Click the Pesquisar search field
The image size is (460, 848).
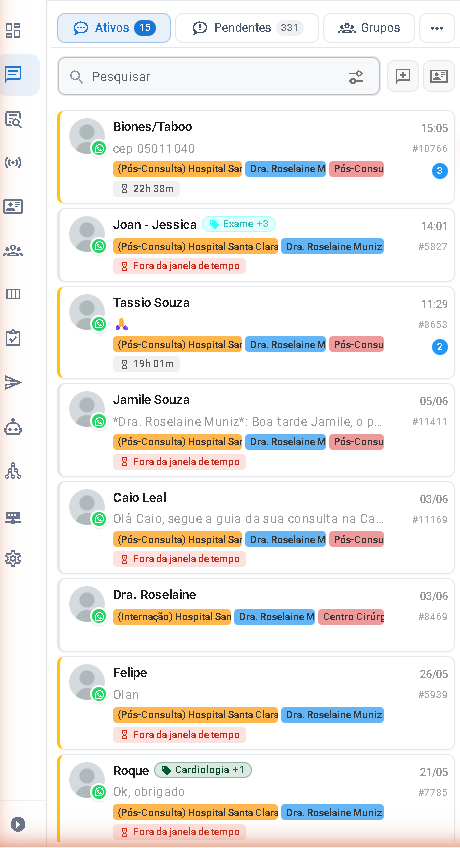pos(219,76)
